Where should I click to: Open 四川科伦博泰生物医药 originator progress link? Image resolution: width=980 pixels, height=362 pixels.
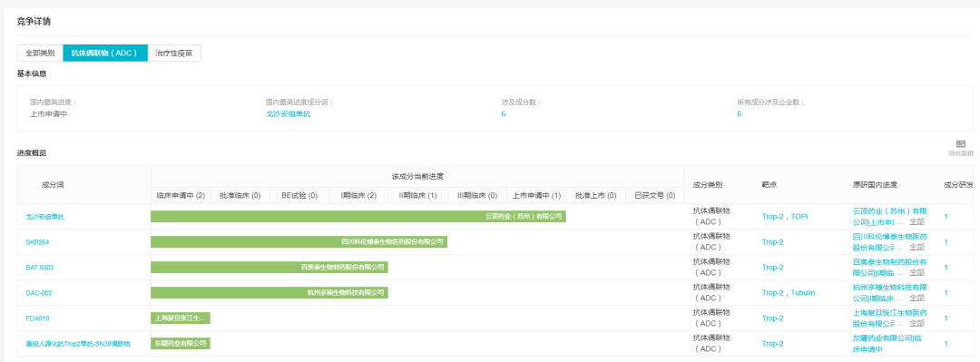(889, 242)
